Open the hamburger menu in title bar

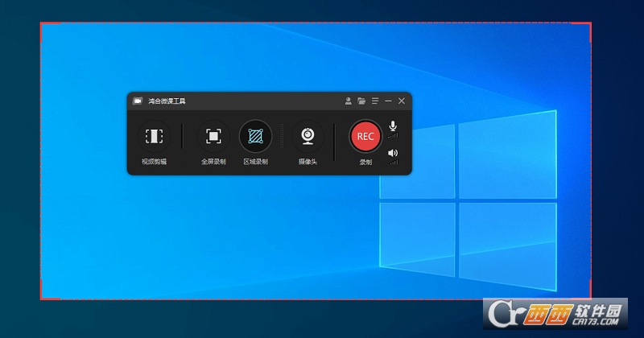pos(375,101)
